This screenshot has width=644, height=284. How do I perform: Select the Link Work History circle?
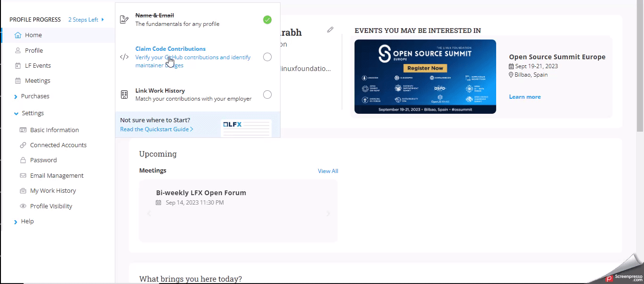click(x=267, y=95)
